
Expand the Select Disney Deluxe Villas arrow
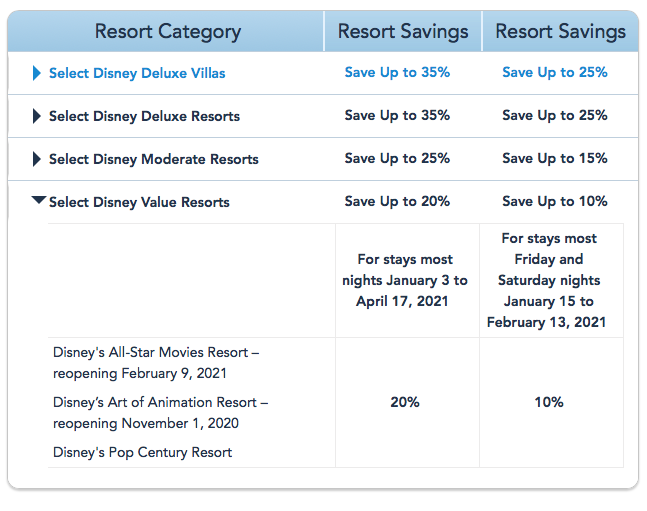(37, 73)
